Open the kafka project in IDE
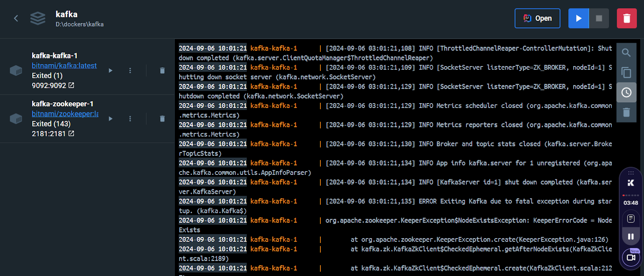644x276 pixels. [x=537, y=18]
